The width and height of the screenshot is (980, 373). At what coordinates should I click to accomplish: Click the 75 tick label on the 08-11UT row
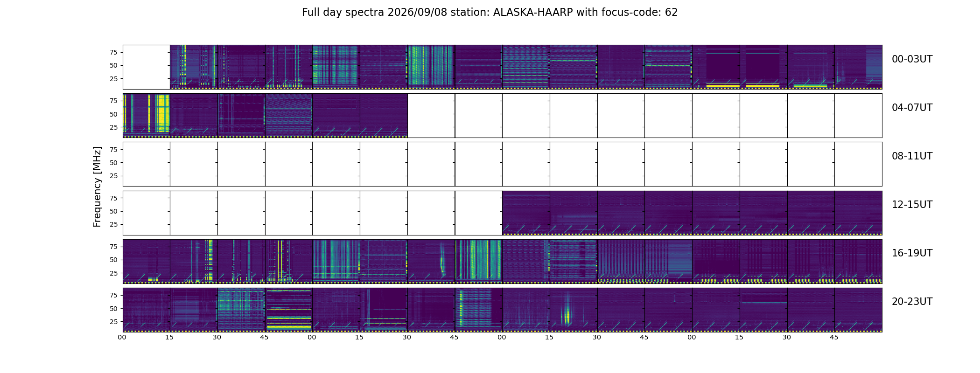coord(113,150)
